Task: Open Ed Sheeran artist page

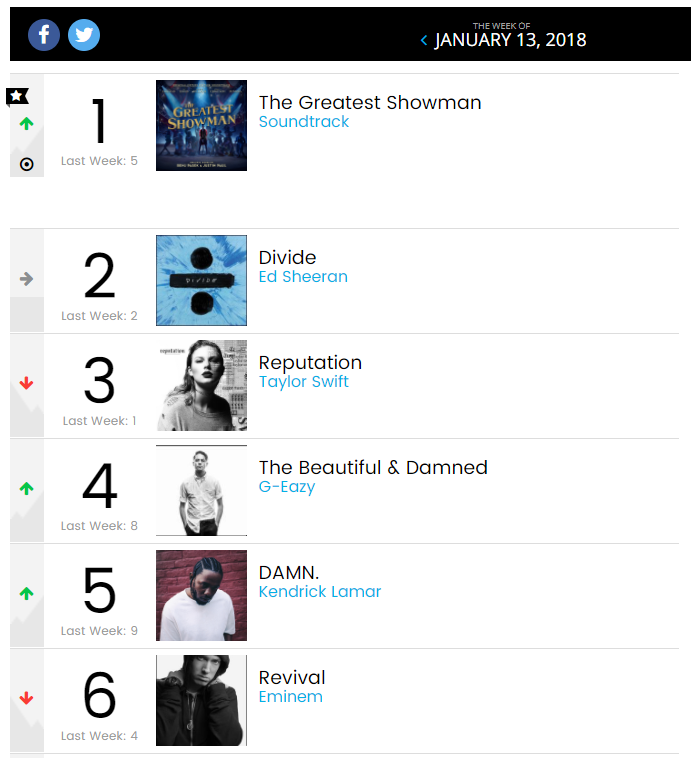Action: click(303, 277)
